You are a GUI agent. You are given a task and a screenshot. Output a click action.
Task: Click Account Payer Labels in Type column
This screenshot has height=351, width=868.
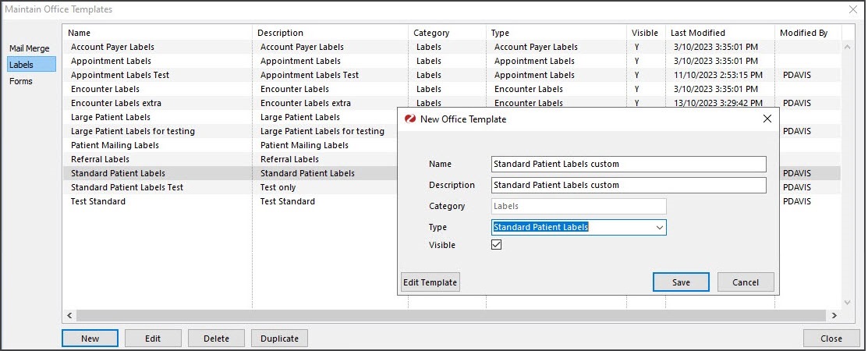536,47
